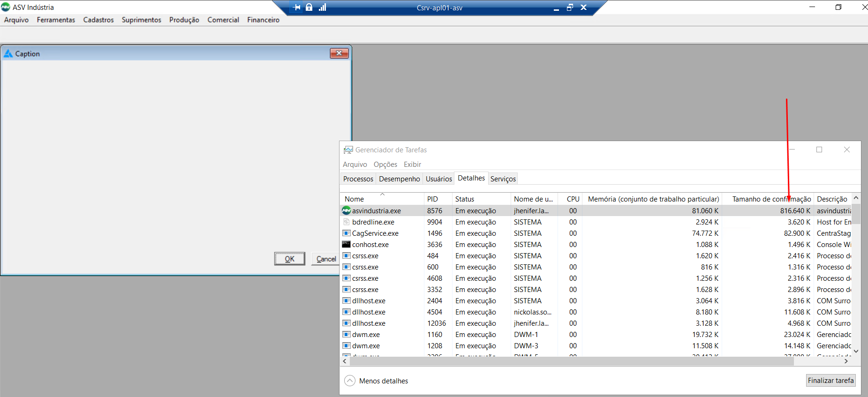The image size is (868, 397).
Task: Sort by the PID column header
Action: [432, 199]
